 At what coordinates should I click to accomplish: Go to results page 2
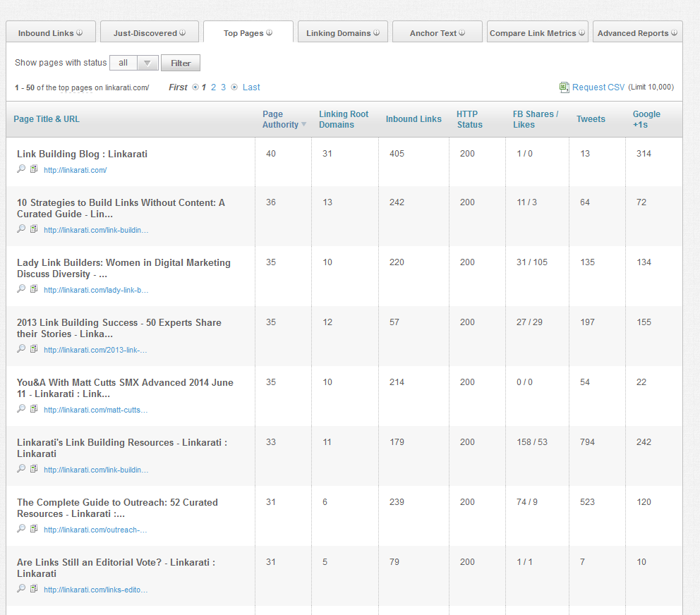[x=213, y=87]
